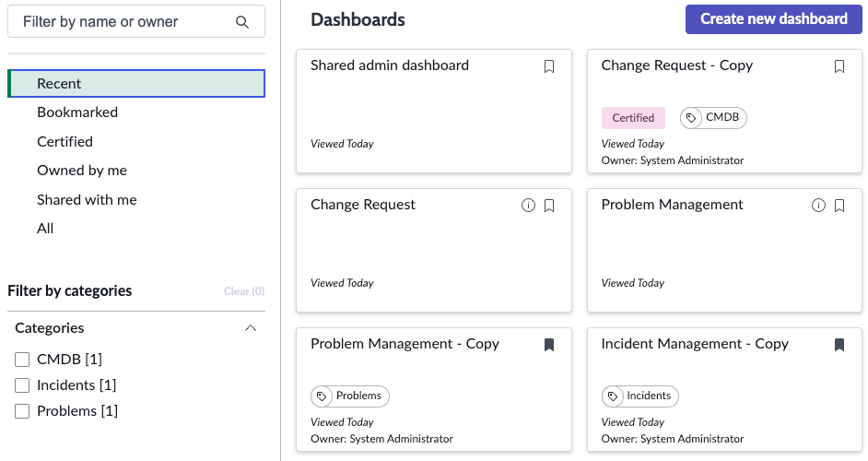The height and width of the screenshot is (461, 868).
Task: Collapse the Categories section chevron
Action: pyautogui.click(x=251, y=328)
